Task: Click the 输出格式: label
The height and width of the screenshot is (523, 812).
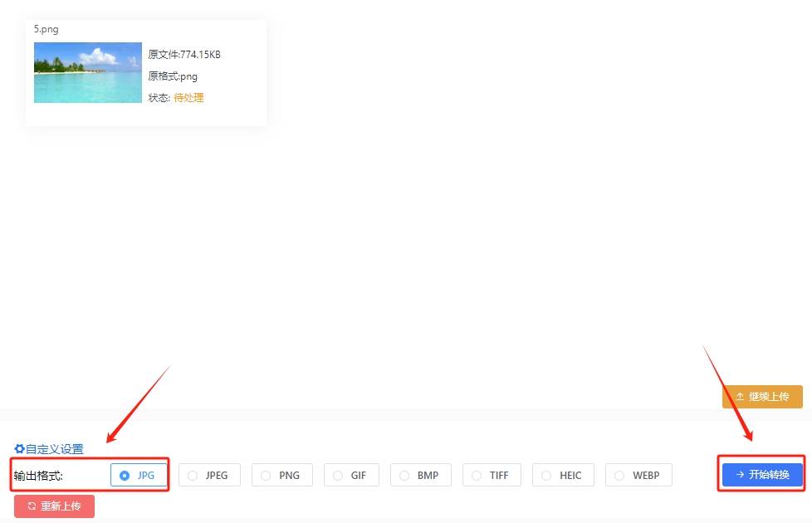Action: 38,476
